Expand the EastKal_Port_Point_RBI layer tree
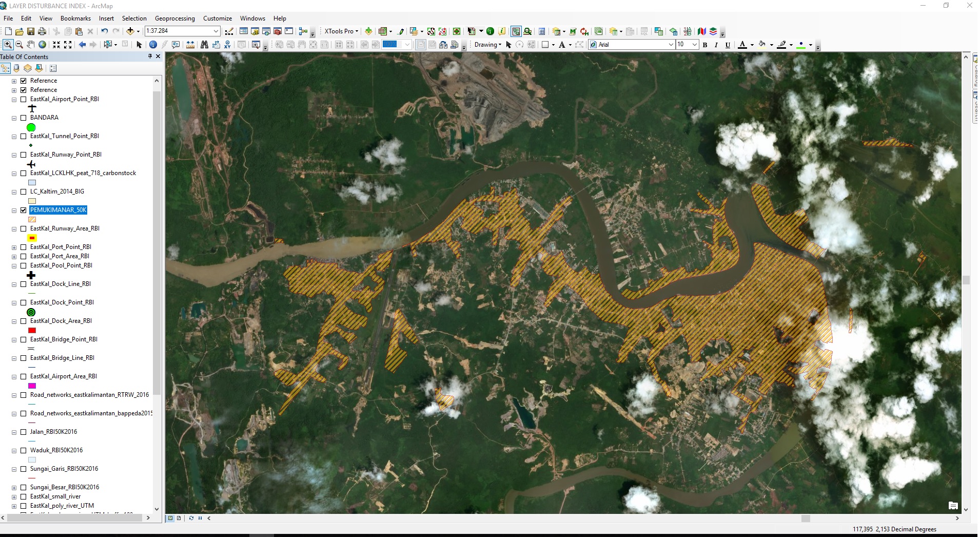 click(x=14, y=247)
